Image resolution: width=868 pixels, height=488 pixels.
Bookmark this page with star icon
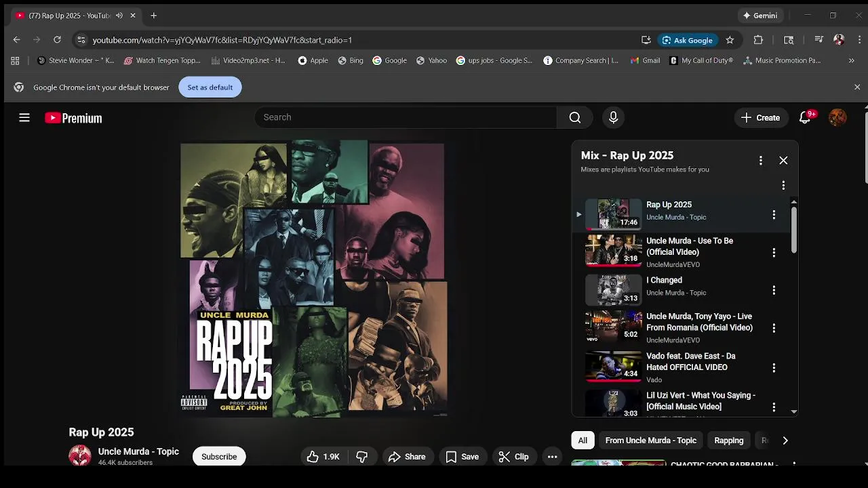[730, 40]
